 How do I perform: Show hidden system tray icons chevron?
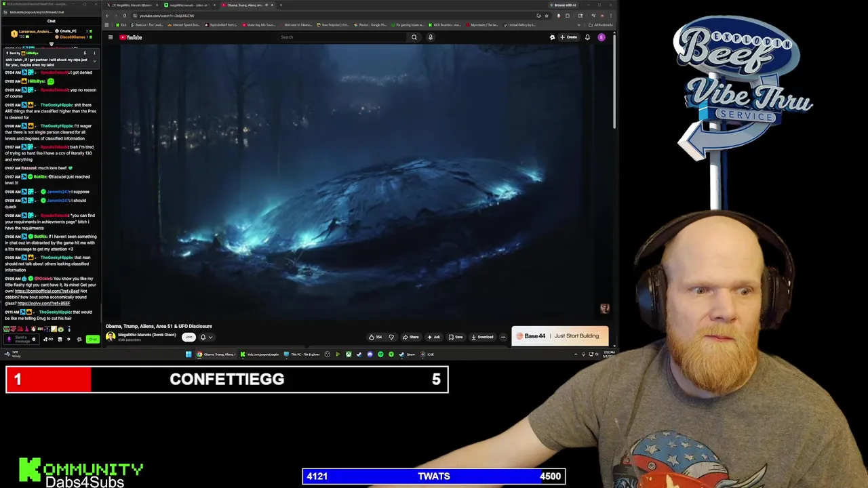click(576, 354)
